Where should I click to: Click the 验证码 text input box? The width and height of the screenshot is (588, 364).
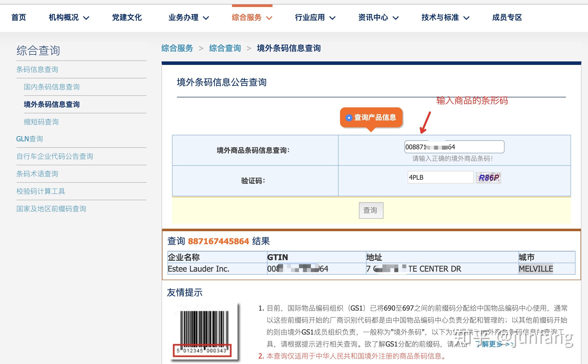(440, 178)
